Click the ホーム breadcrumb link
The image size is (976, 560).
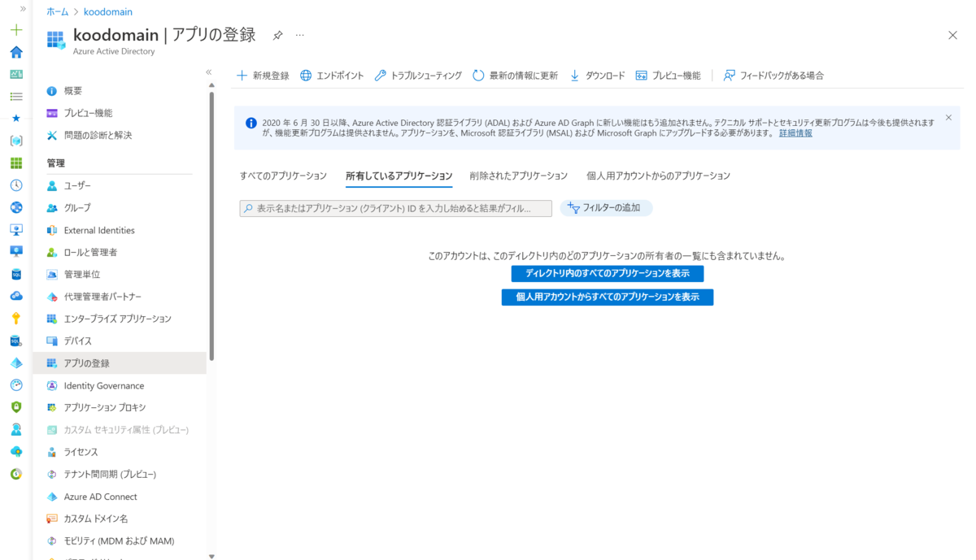(58, 12)
